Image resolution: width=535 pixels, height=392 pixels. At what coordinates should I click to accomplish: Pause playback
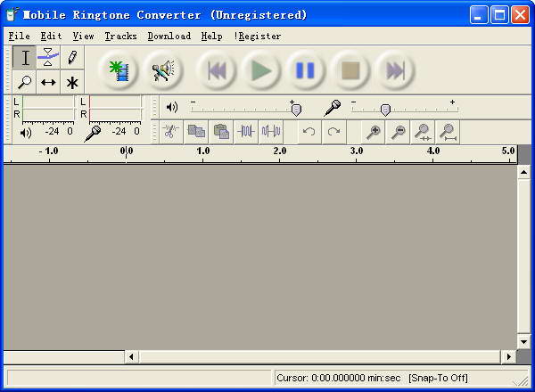(306, 71)
